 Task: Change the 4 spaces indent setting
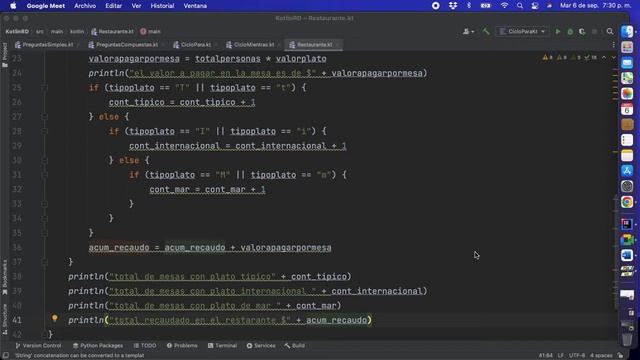pos(601,356)
